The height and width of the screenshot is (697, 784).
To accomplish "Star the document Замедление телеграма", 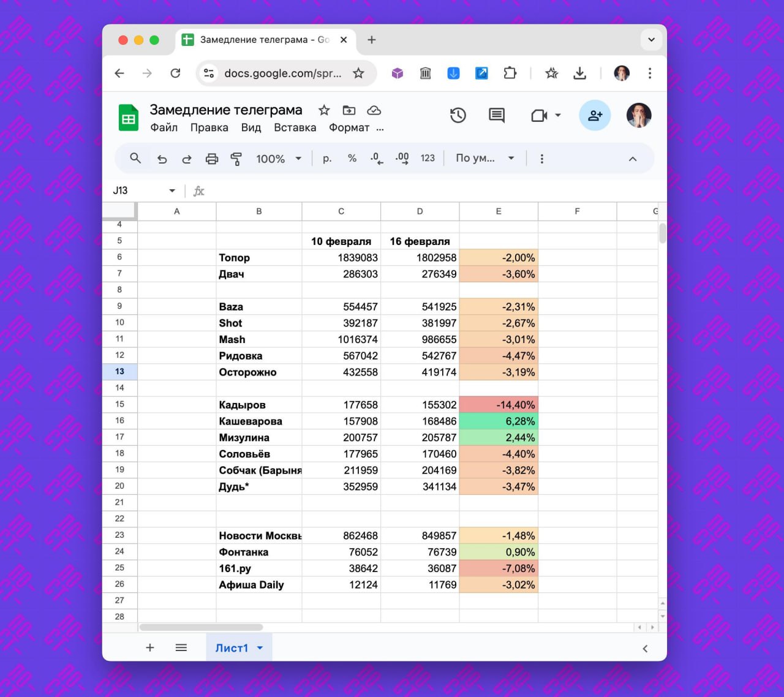I will click(324, 110).
